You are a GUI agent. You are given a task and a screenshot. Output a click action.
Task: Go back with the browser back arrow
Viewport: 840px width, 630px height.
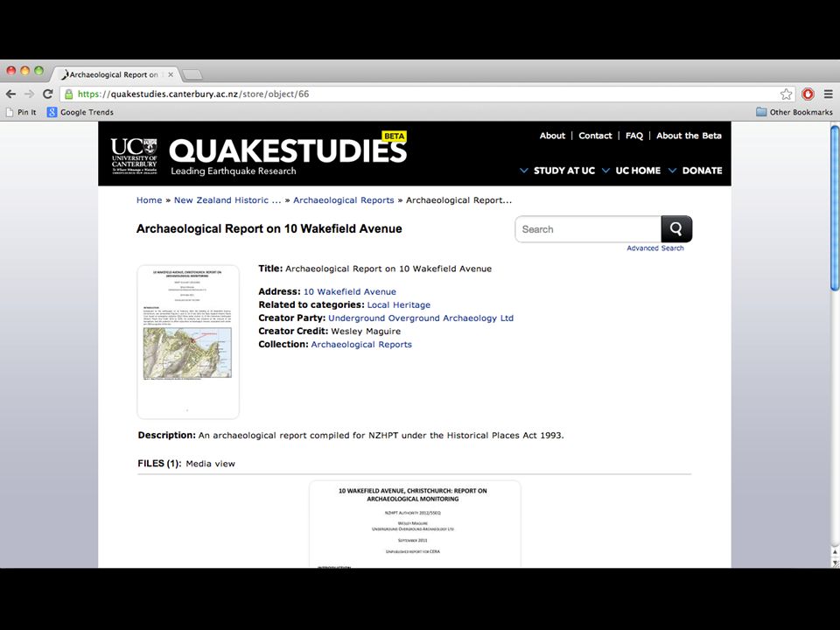[10, 94]
